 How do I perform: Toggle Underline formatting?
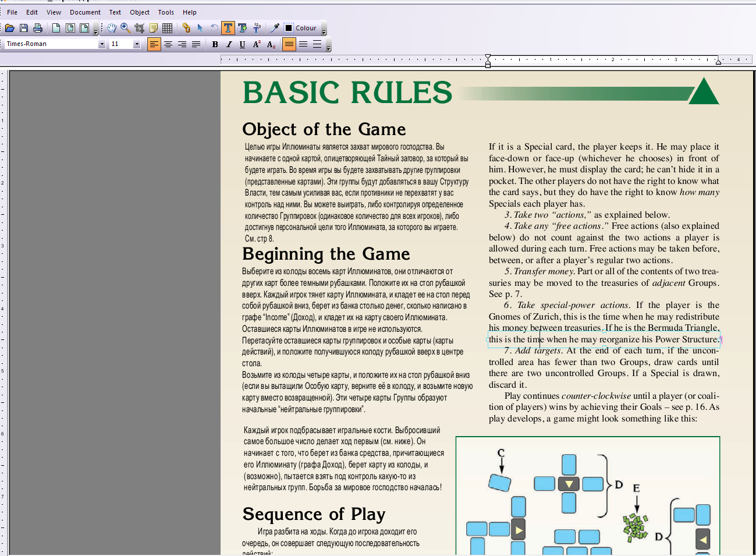tap(243, 44)
